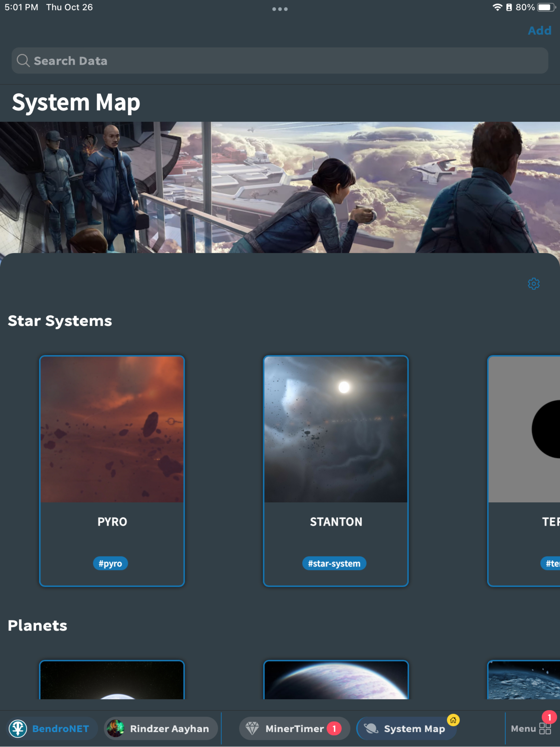Open the Menu item
560x747 pixels.
pos(531,728)
